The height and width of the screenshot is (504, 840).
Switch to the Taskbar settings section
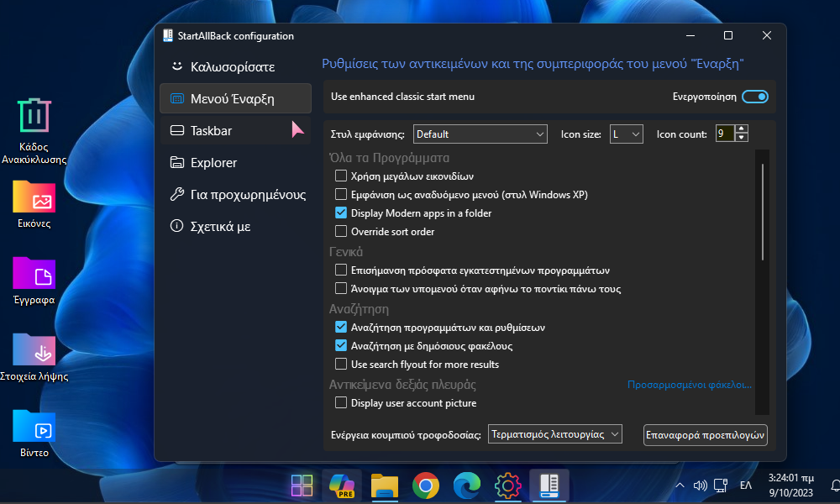235,131
